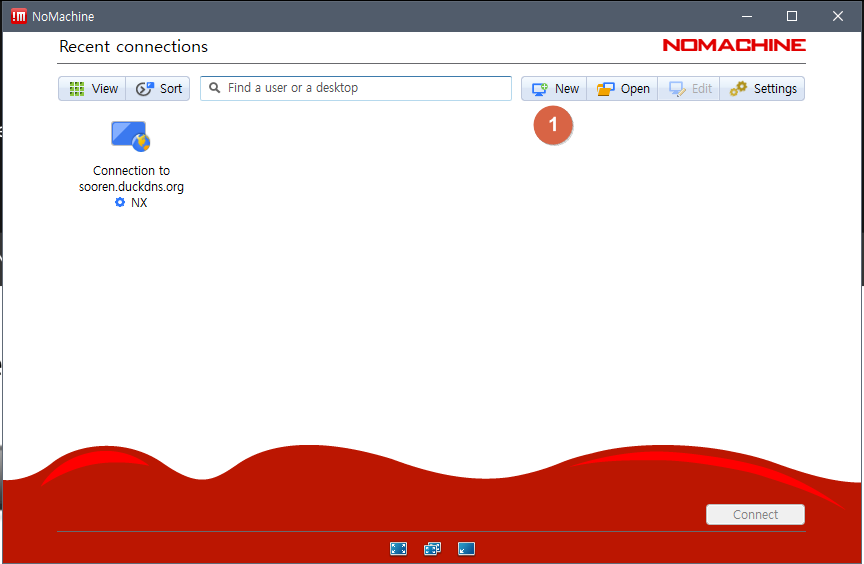Viewport: 864px width, 564px height.
Task: Select the "Connection to sooren.duckdns.org" label
Action: click(x=131, y=178)
